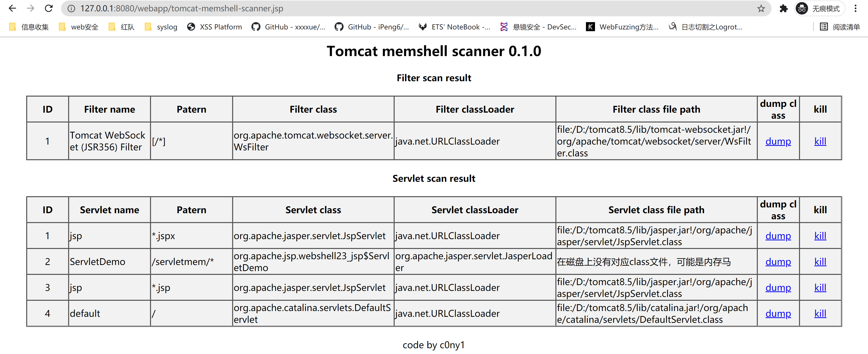Kill the Tomcat WebSocket filter

point(820,141)
